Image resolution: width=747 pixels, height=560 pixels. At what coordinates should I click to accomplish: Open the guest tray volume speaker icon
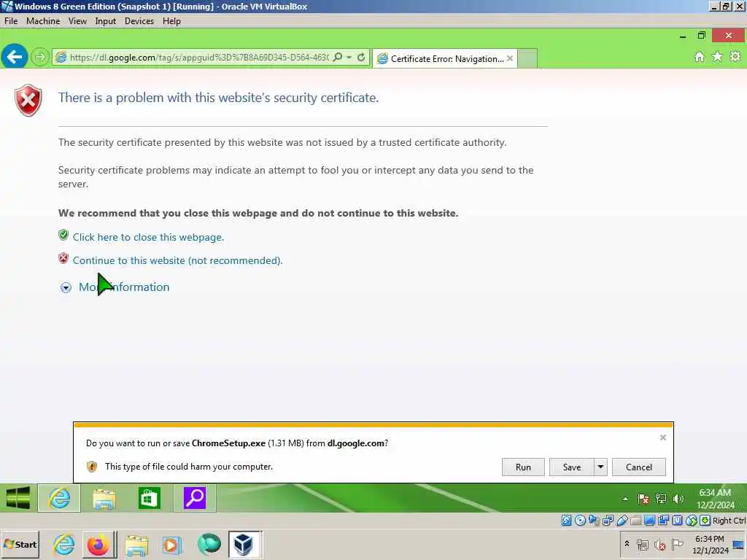point(678,499)
